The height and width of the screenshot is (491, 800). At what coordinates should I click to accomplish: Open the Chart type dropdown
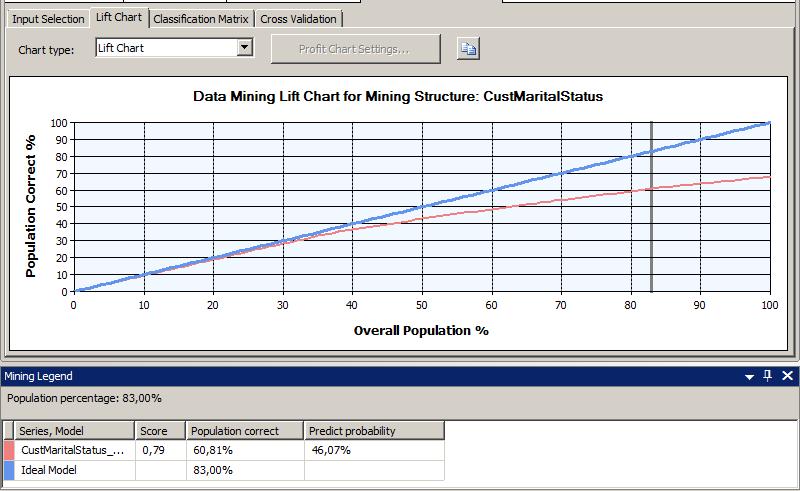245,48
